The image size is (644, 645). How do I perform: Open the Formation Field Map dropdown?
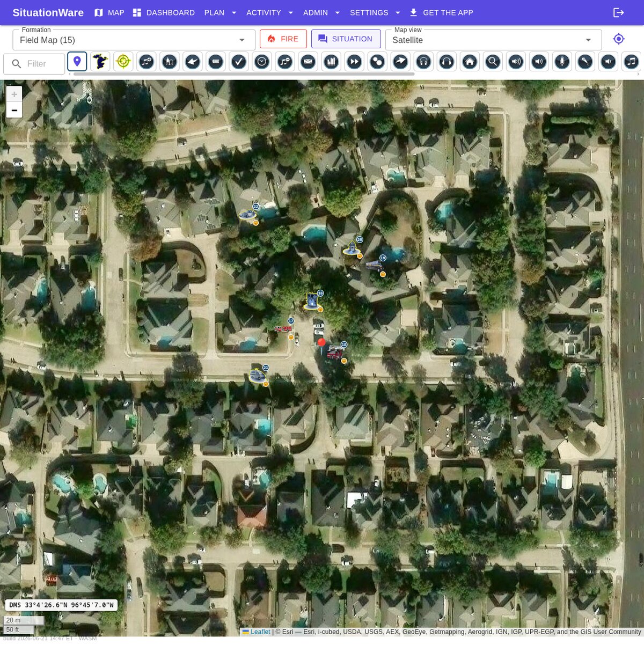(134, 40)
